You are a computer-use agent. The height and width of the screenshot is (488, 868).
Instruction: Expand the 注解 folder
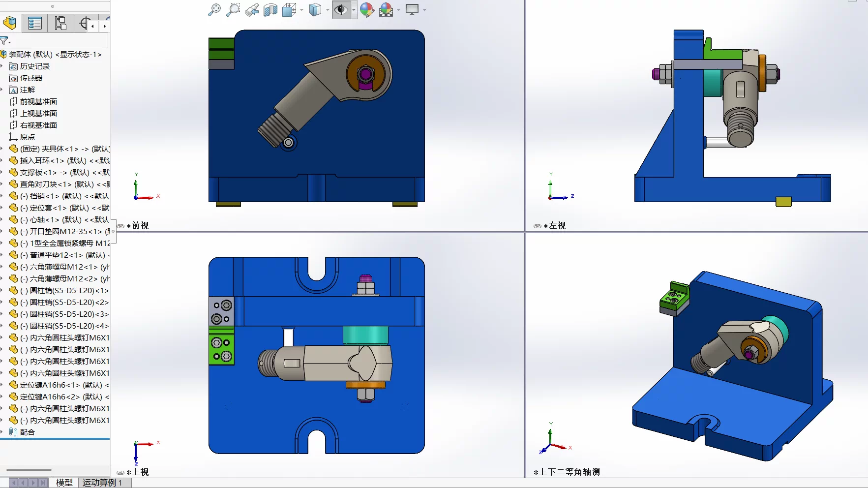coord(2,90)
